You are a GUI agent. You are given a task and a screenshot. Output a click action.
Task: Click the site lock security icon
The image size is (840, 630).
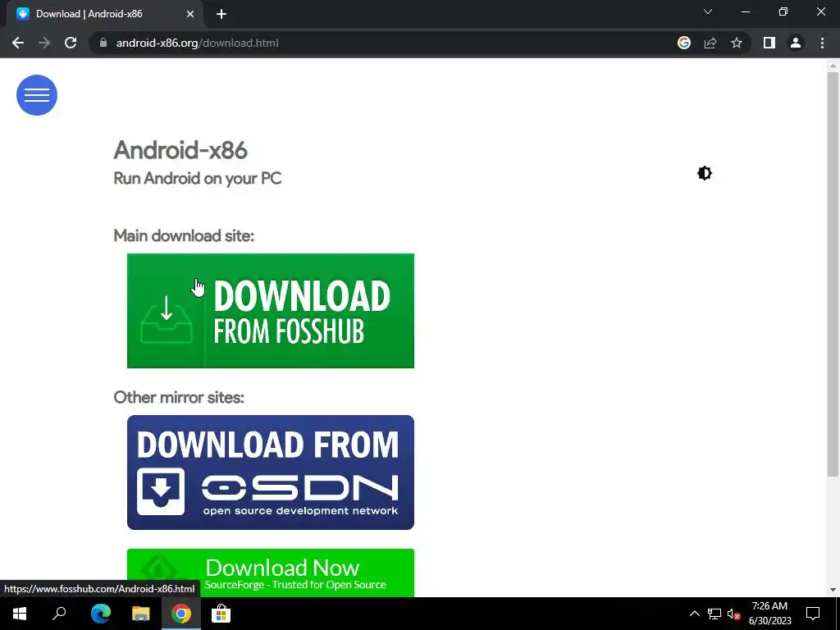(x=103, y=43)
